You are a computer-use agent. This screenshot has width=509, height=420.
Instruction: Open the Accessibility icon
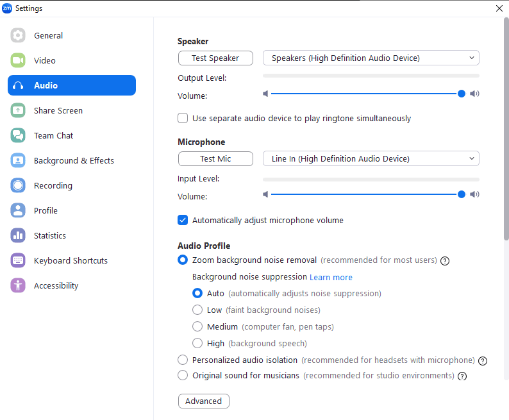point(18,286)
